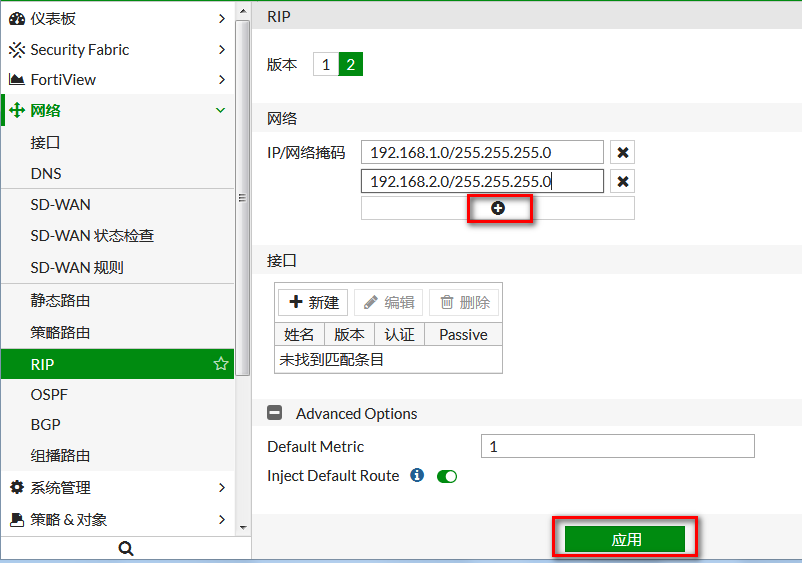Click the 应用 apply button
This screenshot has width=802, height=563.
625,539
